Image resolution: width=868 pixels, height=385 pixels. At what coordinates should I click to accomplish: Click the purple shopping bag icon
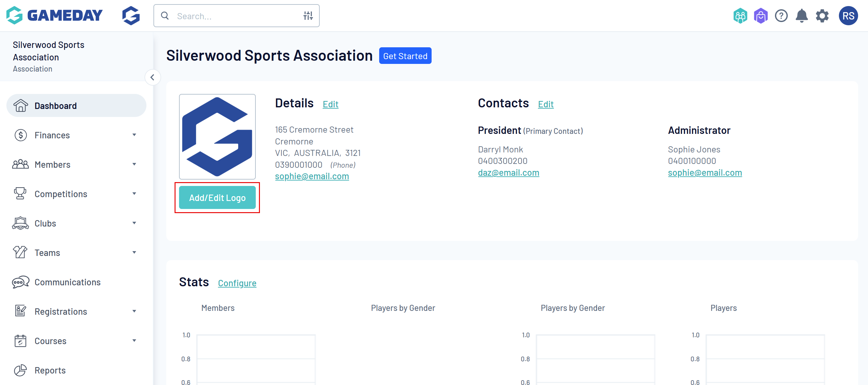click(x=761, y=16)
